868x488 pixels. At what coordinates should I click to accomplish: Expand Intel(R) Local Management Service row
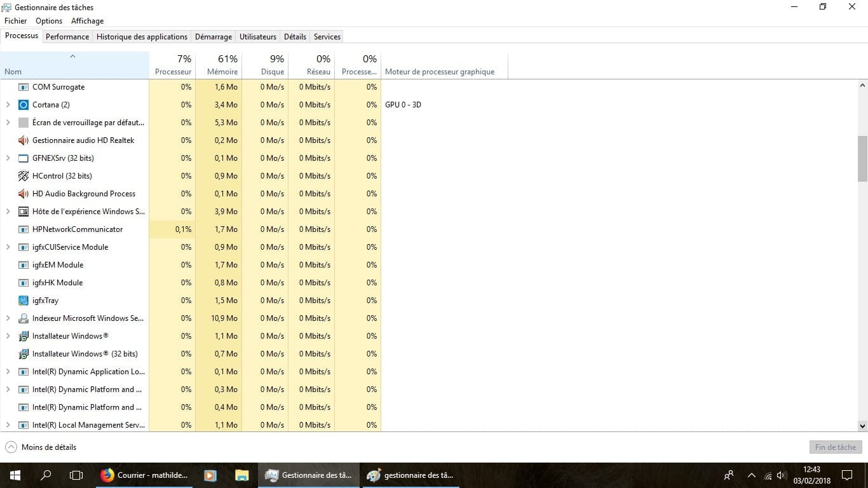(8, 425)
